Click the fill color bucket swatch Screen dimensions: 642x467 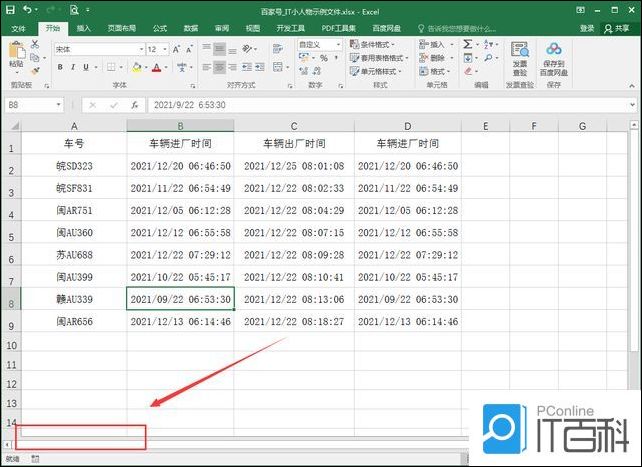pos(137,67)
